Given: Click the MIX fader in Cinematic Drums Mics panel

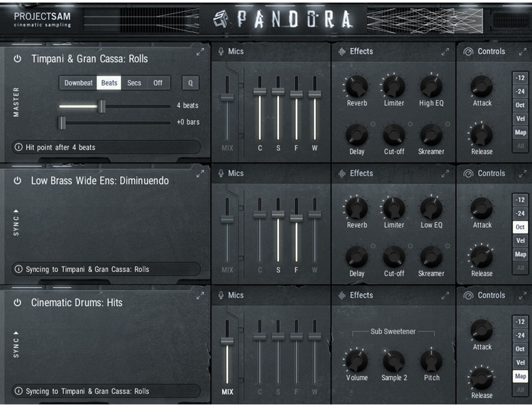Looking at the screenshot, I should click(227, 341).
